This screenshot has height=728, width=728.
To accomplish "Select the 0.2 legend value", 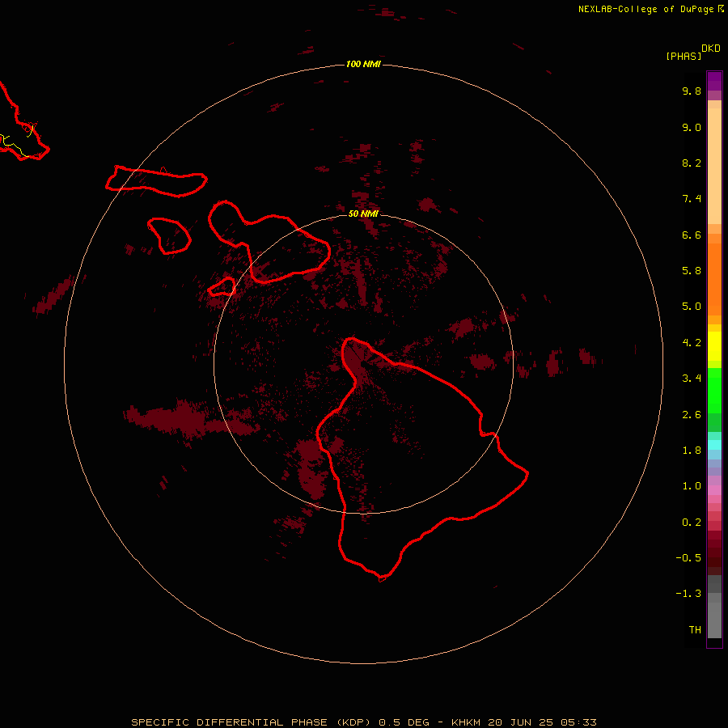I will [x=692, y=523].
